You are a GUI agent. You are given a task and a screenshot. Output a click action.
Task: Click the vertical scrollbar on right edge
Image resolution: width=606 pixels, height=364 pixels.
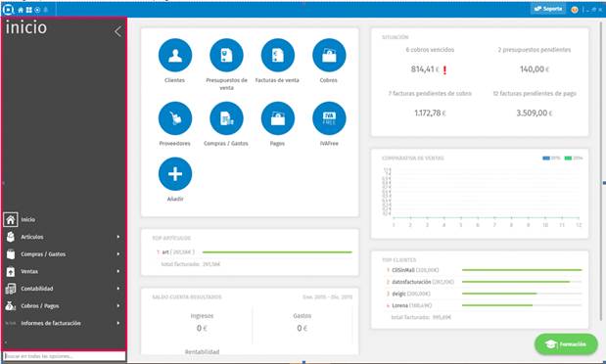pyautogui.click(x=601, y=170)
